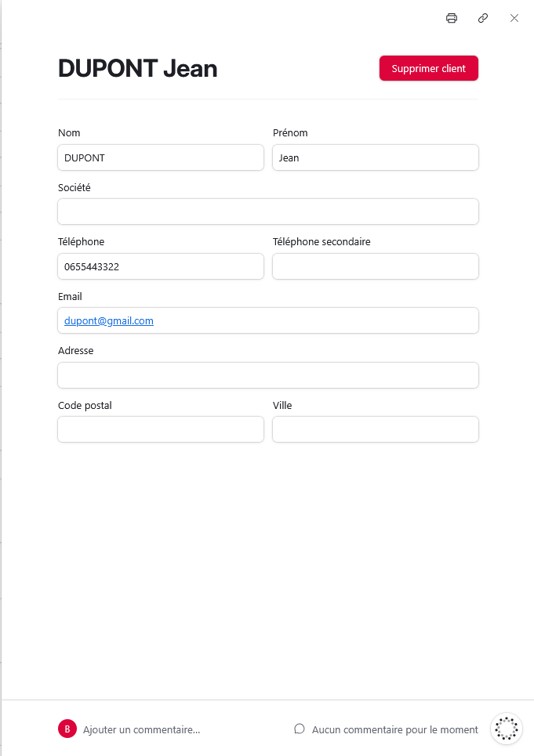Copy the record link via chain icon
534x756 pixels.
(483, 18)
